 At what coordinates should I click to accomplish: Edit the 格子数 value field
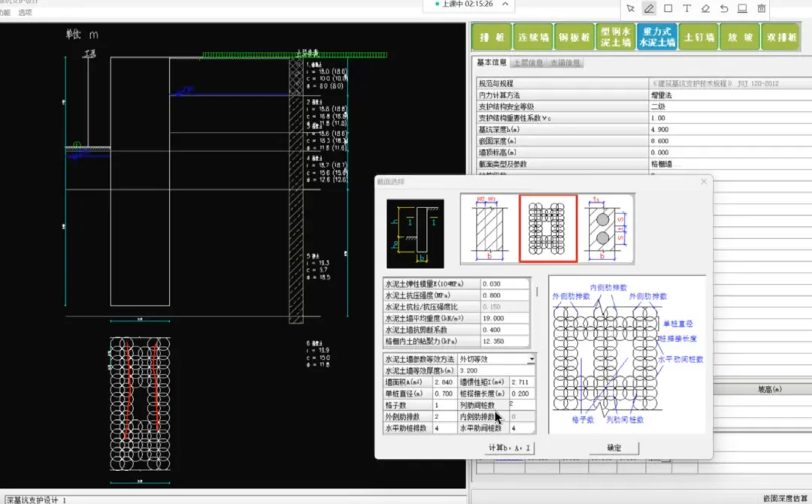pos(445,405)
